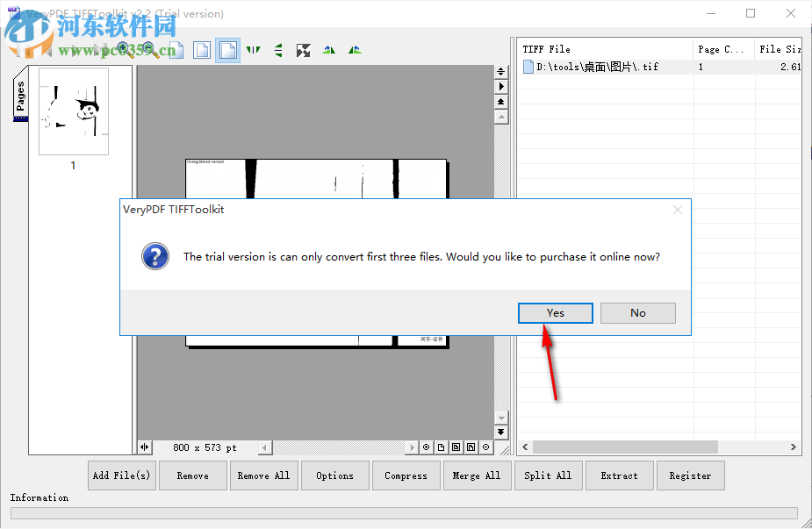Image resolution: width=812 pixels, height=529 pixels.
Task: Select the single page view icon
Action: coord(202,50)
